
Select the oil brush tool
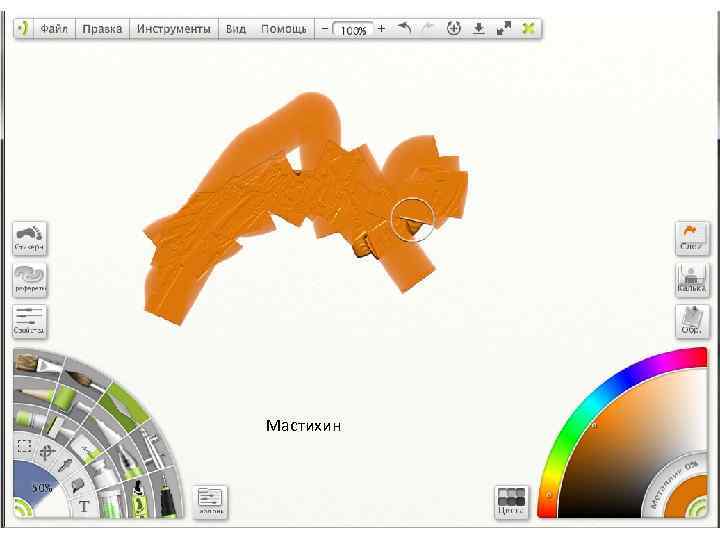[x=38, y=363]
